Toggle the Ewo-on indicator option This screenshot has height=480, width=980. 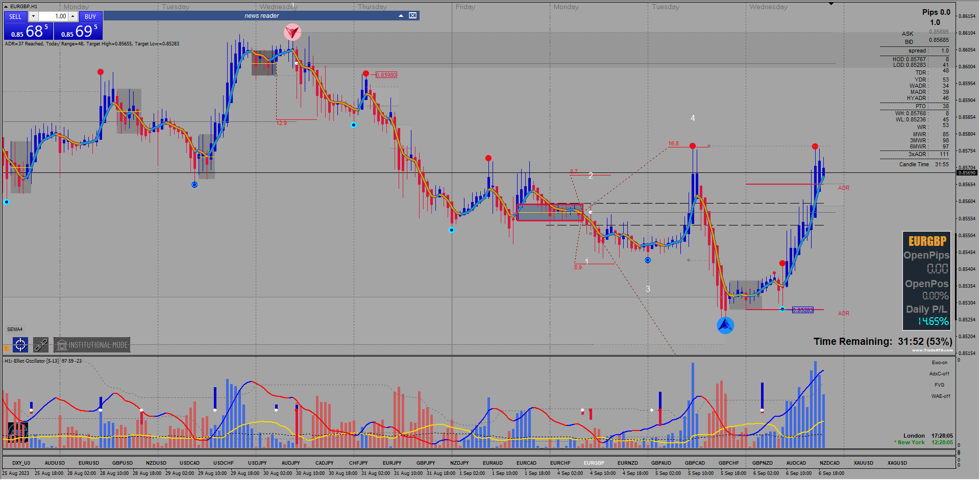[x=939, y=363]
